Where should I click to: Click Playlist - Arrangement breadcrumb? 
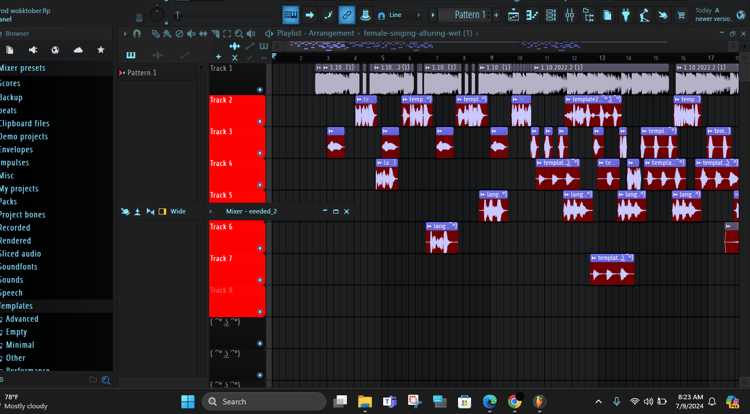click(x=316, y=33)
